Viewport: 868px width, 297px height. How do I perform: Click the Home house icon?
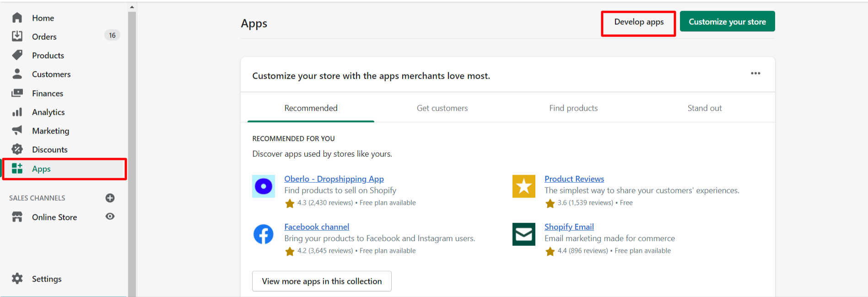(17, 18)
